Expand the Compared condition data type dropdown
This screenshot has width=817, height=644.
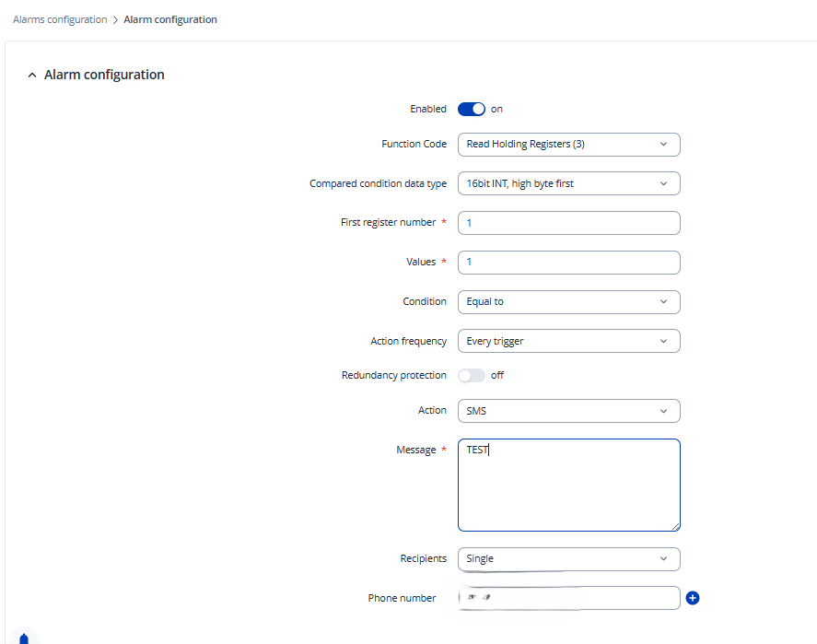point(568,183)
